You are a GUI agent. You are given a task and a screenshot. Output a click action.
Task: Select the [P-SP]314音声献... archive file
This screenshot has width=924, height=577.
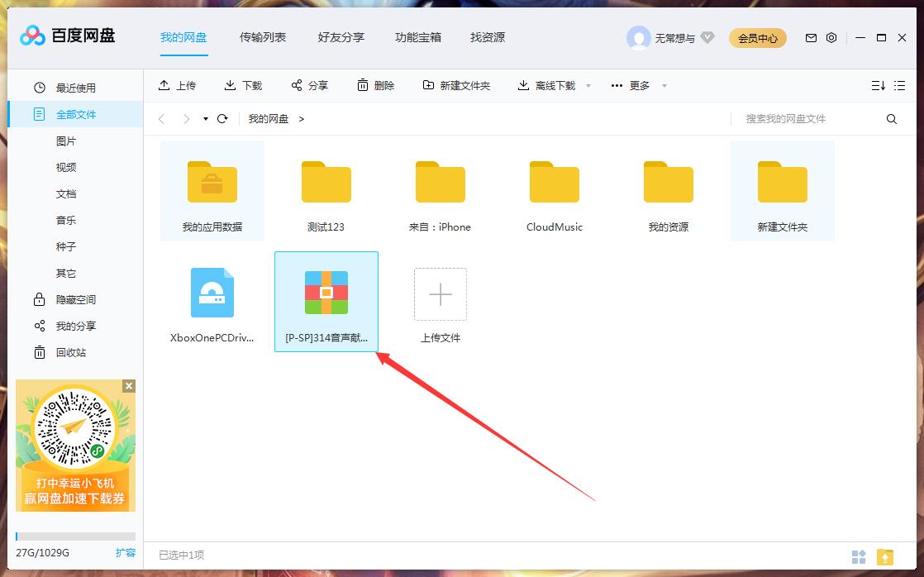326,302
